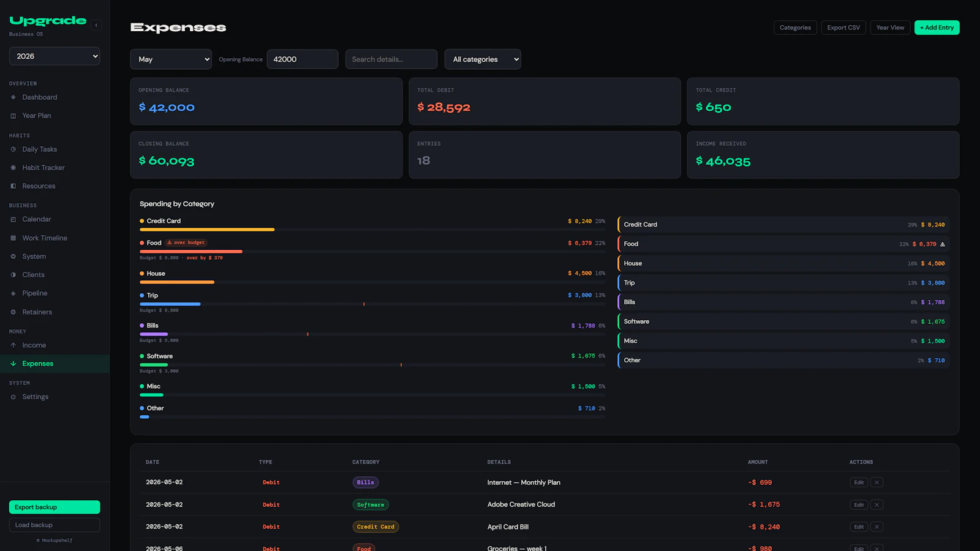Click the Calendar icon in sidebar
Image resolution: width=980 pixels, height=551 pixels.
pos(13,219)
